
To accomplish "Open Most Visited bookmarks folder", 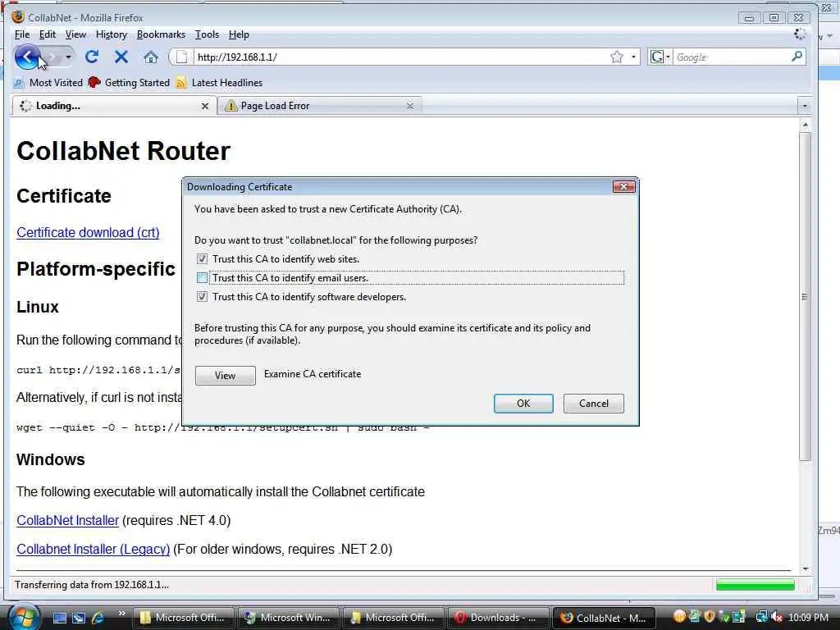I will click(x=48, y=83).
